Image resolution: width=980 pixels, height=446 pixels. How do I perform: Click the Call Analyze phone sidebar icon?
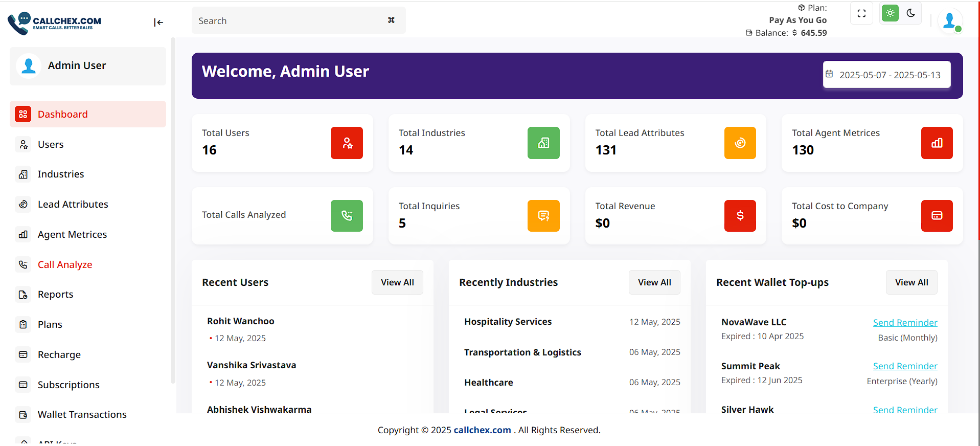coord(23,264)
